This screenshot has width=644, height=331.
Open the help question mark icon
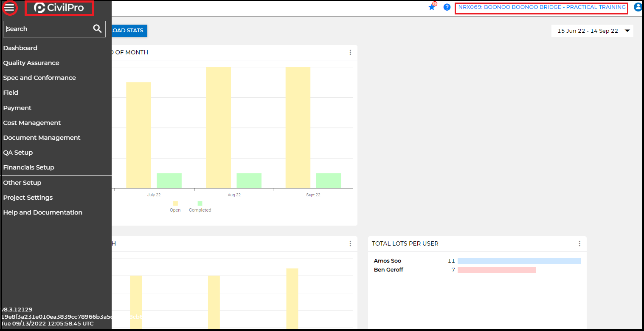(x=447, y=7)
